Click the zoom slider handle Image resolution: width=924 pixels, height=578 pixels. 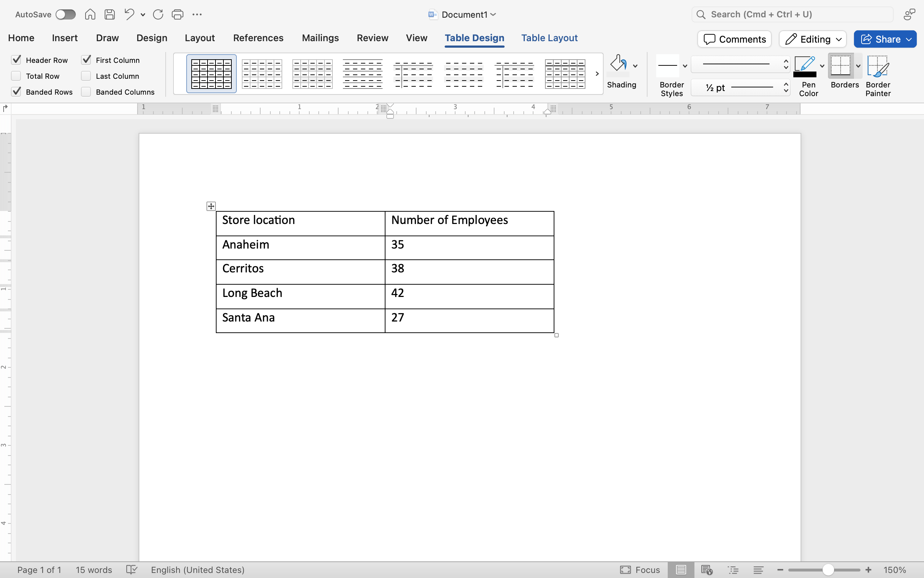pos(828,570)
